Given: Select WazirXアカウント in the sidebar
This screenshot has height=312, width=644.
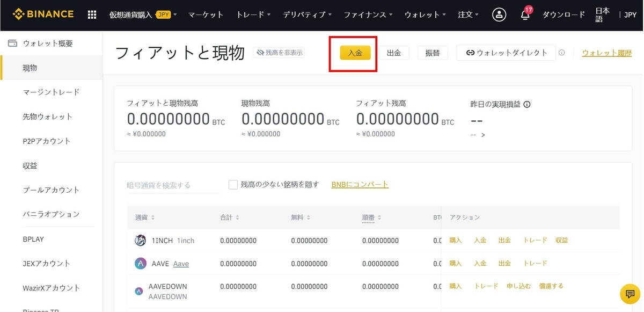Looking at the screenshot, I should click(x=51, y=288).
